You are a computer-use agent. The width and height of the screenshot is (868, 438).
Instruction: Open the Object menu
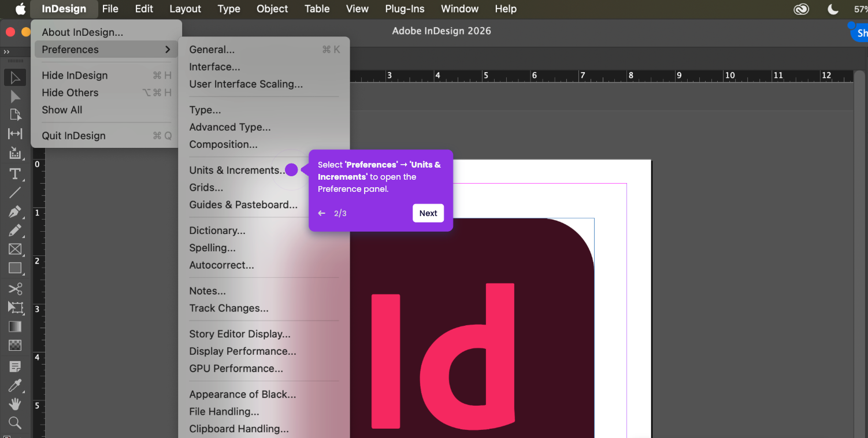tap(272, 9)
